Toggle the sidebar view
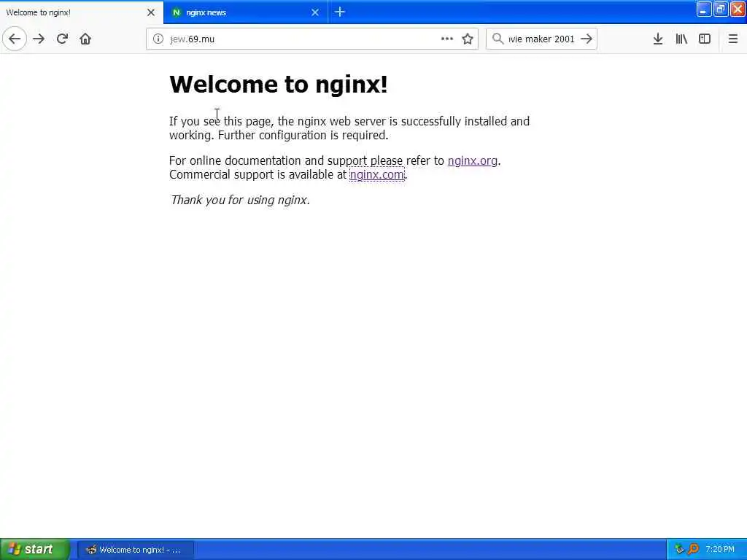Screen dimensions: 747x560 coord(705,39)
